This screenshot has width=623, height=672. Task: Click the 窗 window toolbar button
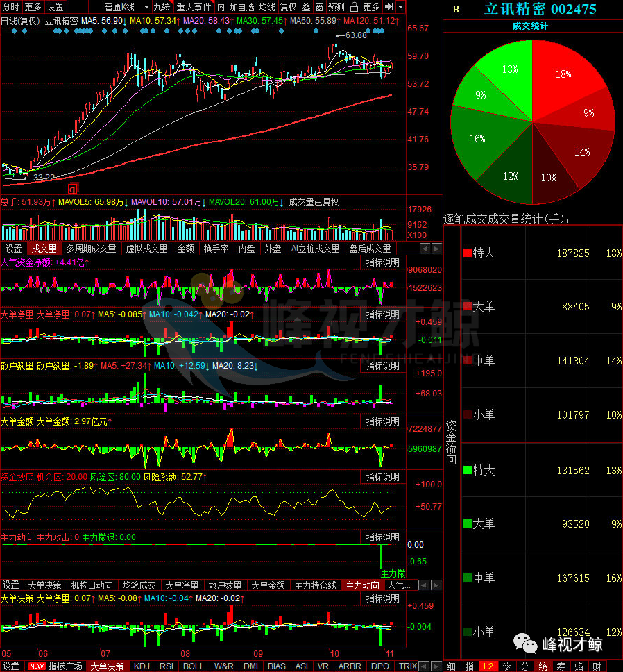319,7
